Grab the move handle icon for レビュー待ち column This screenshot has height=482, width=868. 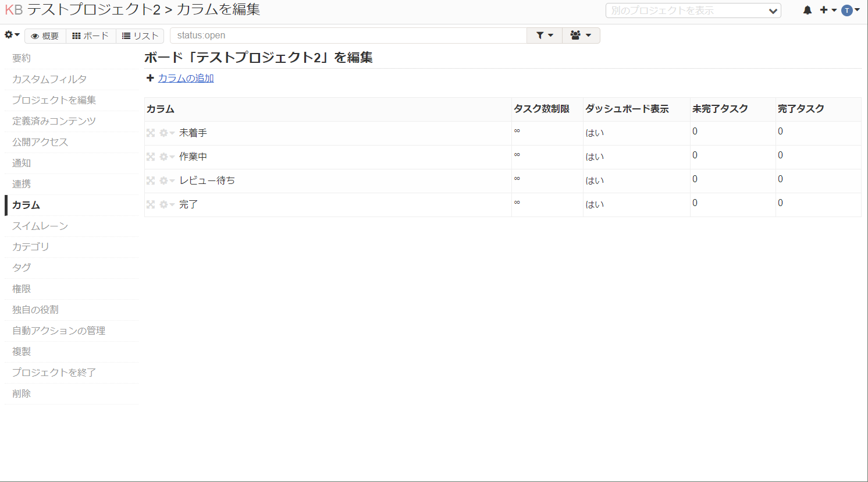click(151, 180)
